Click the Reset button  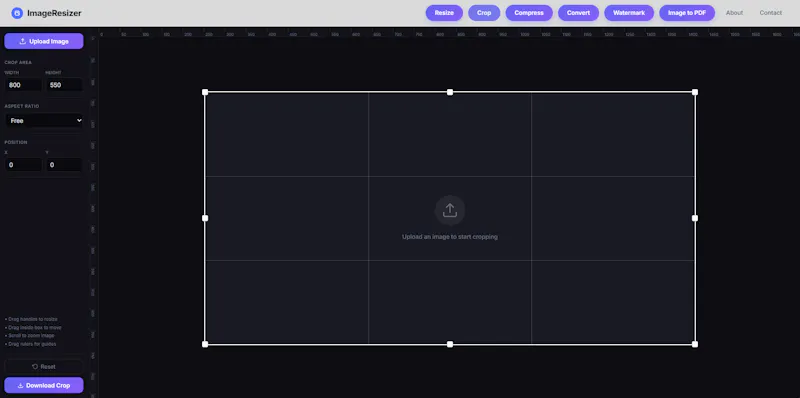[44, 366]
